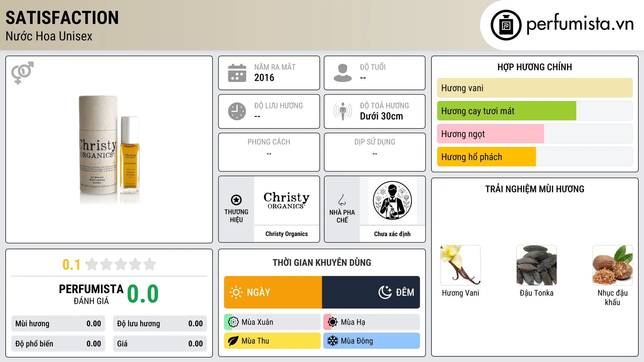This screenshot has width=644, height=362.
Task: Click the Thương hiệu label
Action: (236, 216)
